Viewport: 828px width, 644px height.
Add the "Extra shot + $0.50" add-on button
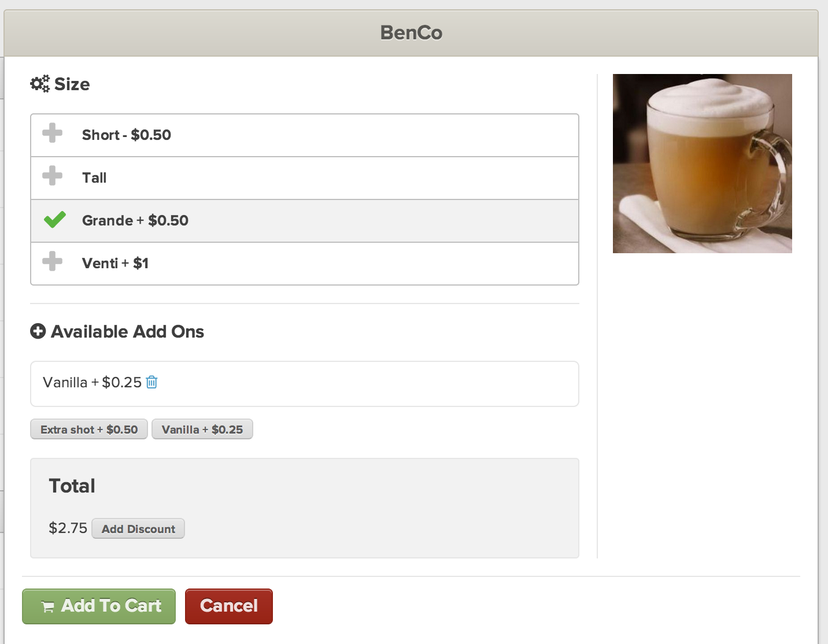pyautogui.click(x=89, y=430)
